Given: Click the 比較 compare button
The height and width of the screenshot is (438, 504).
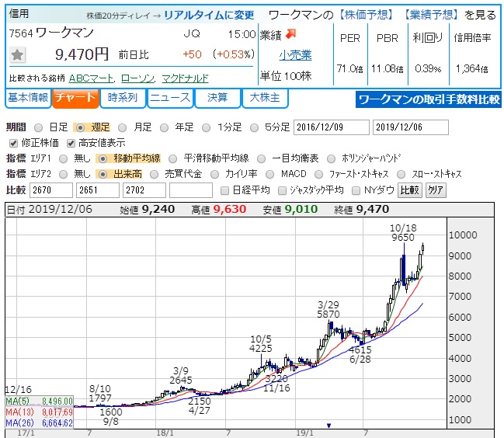Looking at the screenshot, I should coord(410,190).
